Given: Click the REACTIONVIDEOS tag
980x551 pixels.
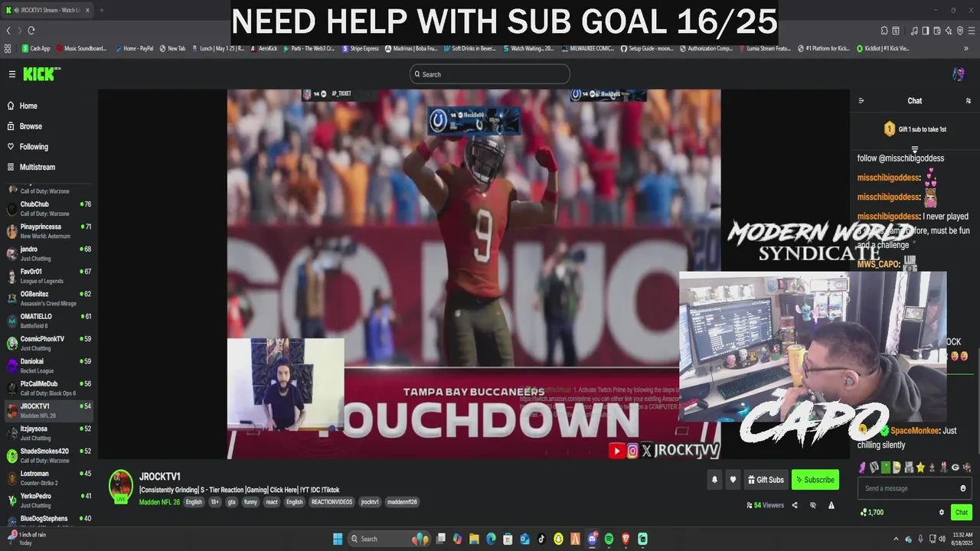Looking at the screenshot, I should point(332,502).
